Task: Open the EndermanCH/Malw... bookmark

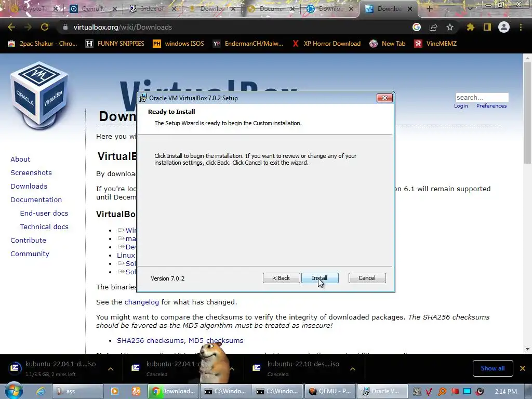Action: (248, 44)
